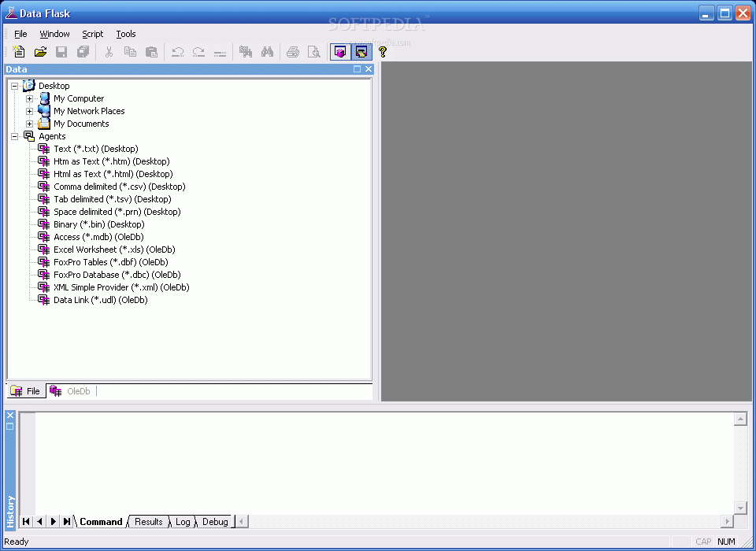Select Text (*.txt) (Desktop) agent
Viewport: 756px width, 551px height.
click(96, 149)
